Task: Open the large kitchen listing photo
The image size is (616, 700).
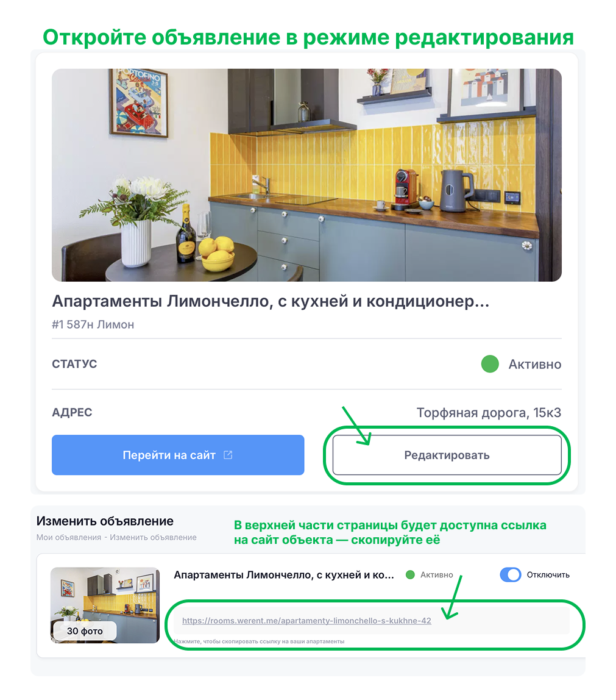Action: 306,175
